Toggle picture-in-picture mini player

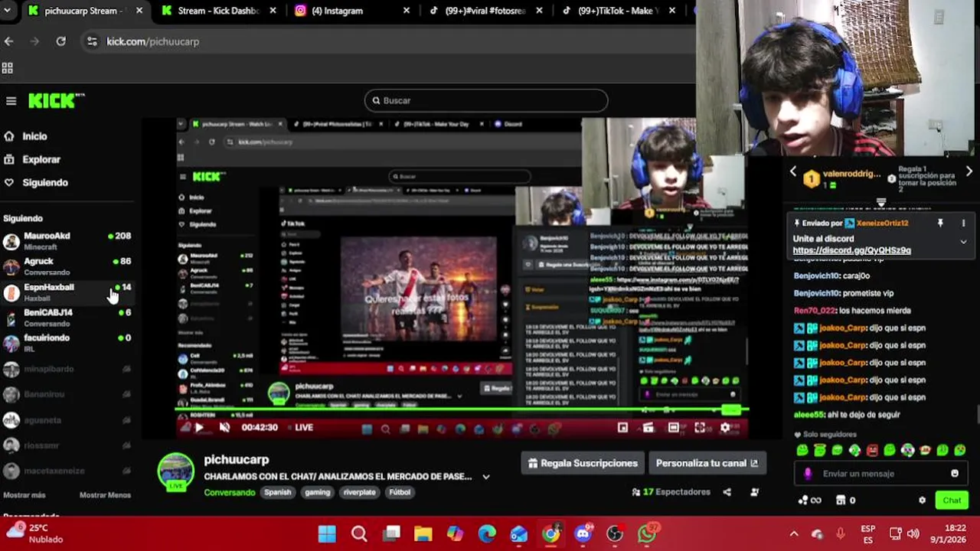[622, 427]
